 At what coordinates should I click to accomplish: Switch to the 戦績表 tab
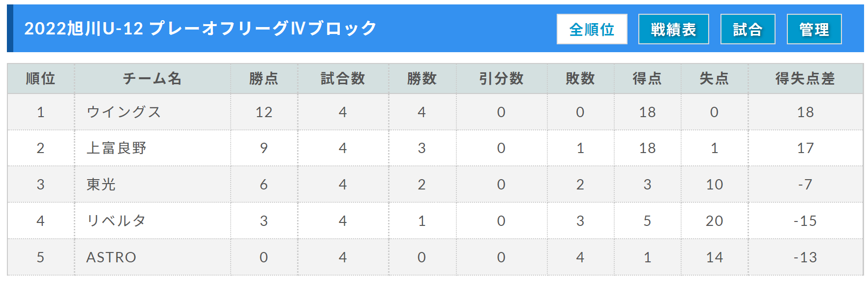tap(673, 29)
